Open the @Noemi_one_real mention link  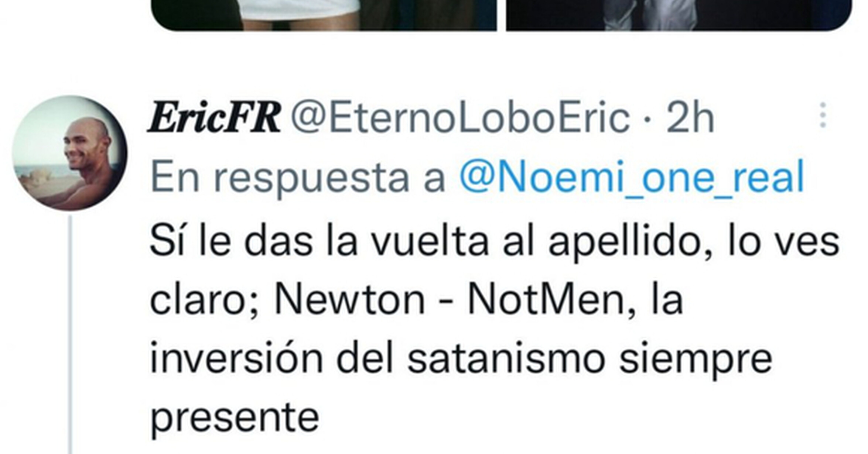click(x=632, y=176)
